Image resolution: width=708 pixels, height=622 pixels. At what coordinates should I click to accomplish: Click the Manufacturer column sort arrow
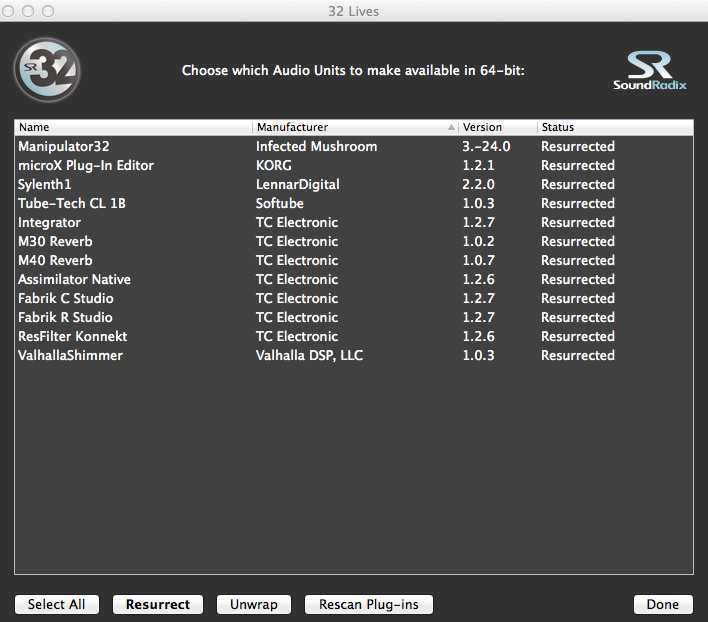451,127
